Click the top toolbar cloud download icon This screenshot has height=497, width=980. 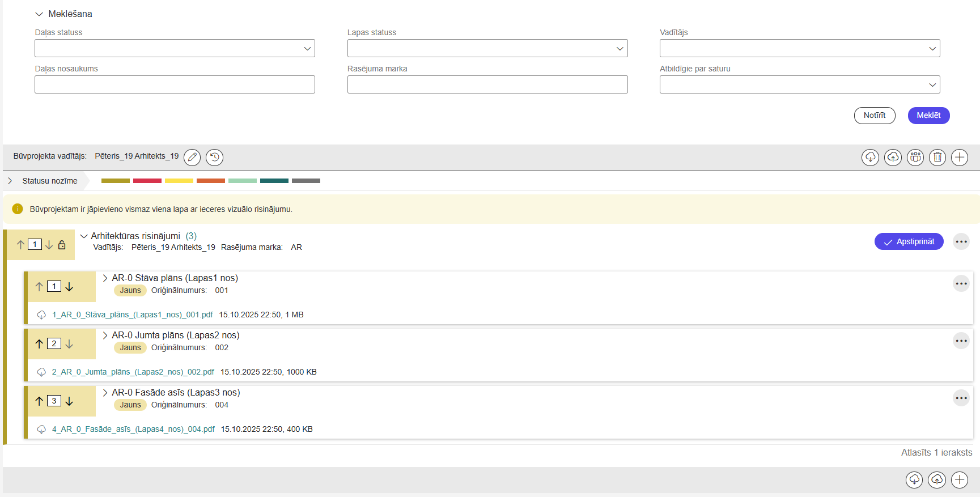(x=870, y=157)
